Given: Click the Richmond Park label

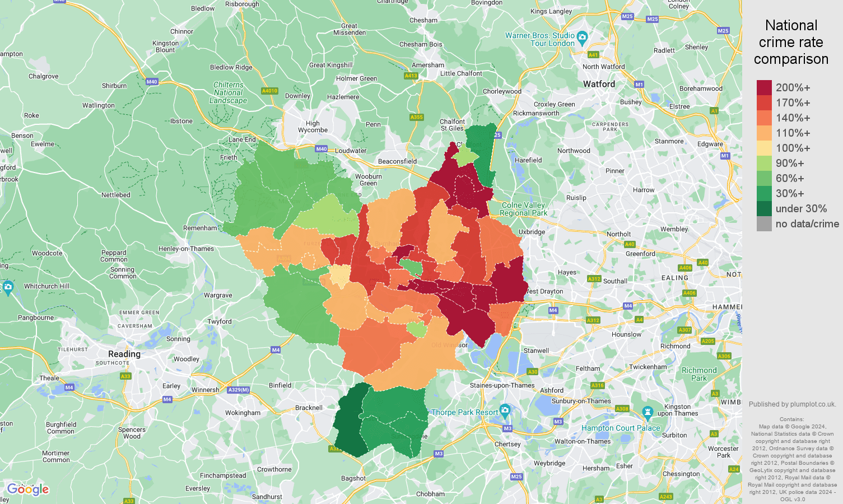Looking at the screenshot, I should [699, 374].
